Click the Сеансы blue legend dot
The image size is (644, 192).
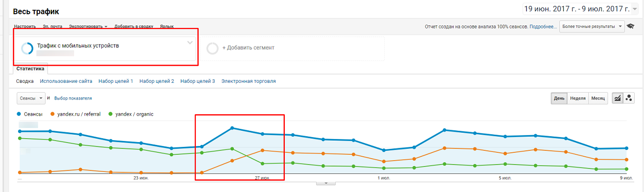(x=20, y=114)
